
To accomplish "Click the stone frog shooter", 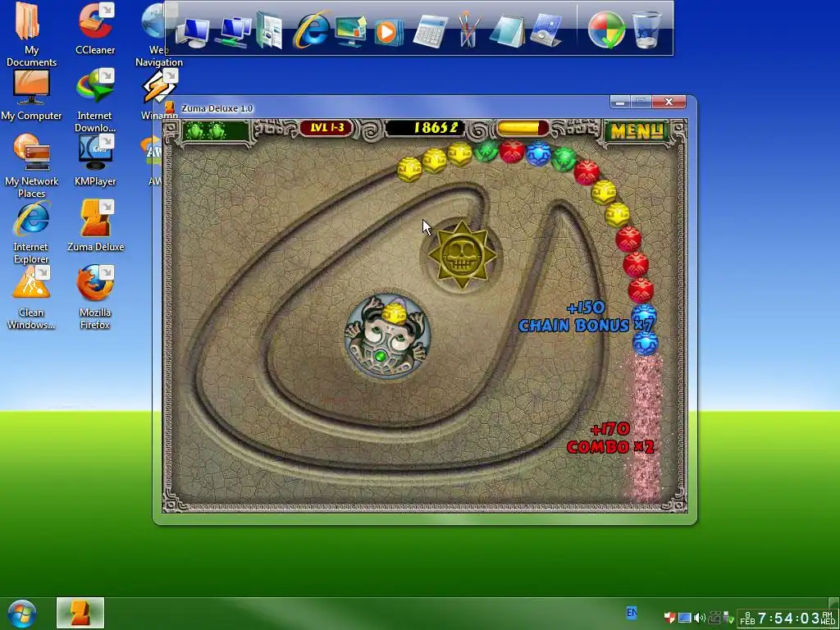I will (x=387, y=336).
